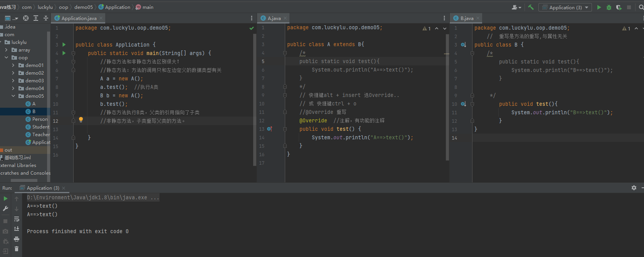Click warning count indicator in B.java
The width and height of the screenshot is (644, 257).
click(626, 28)
